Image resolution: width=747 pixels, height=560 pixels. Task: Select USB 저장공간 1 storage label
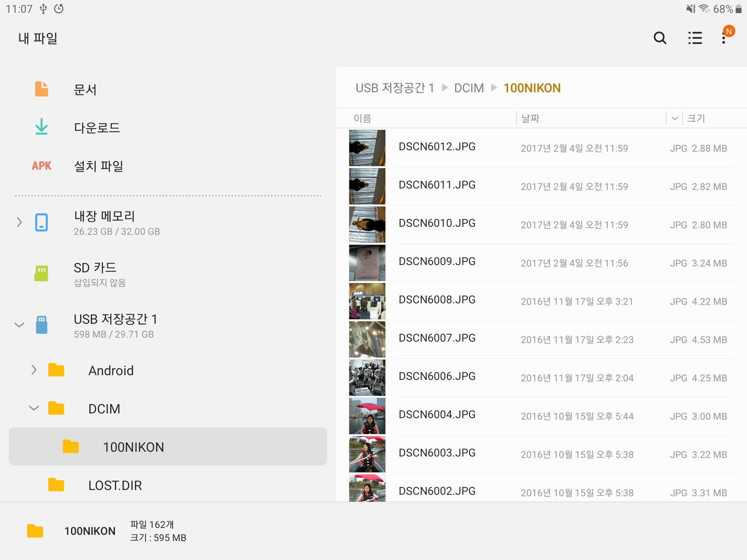click(116, 319)
